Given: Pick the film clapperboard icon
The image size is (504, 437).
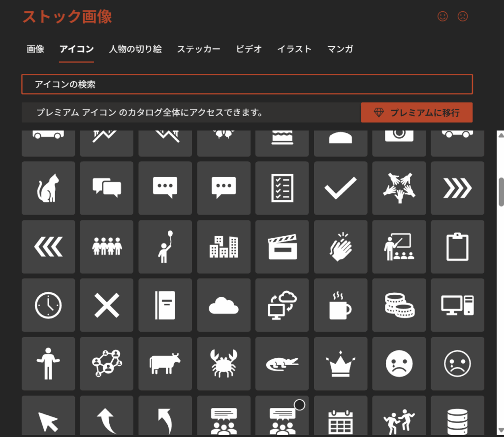Looking at the screenshot, I should click(x=282, y=247).
